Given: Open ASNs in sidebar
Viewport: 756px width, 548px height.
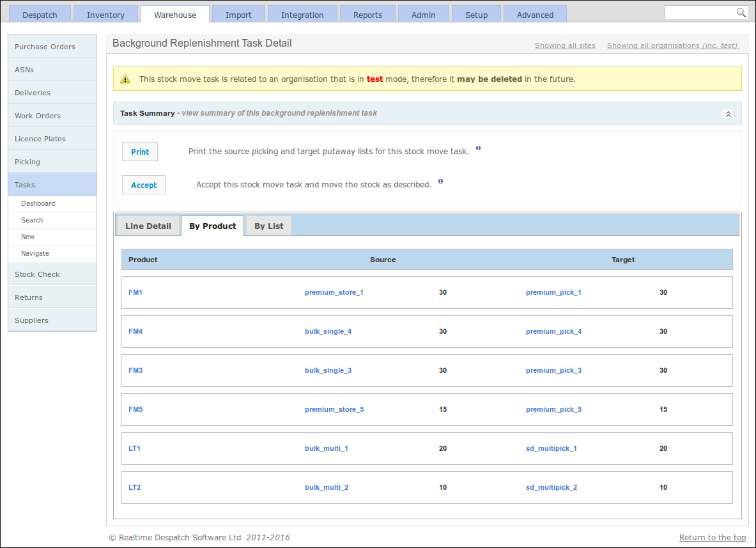Looking at the screenshot, I should (x=52, y=70).
